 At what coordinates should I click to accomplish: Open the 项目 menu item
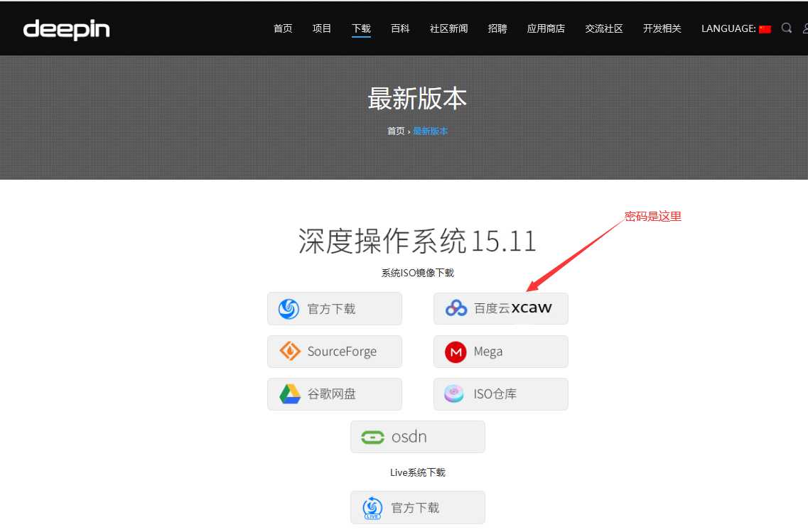click(x=321, y=28)
